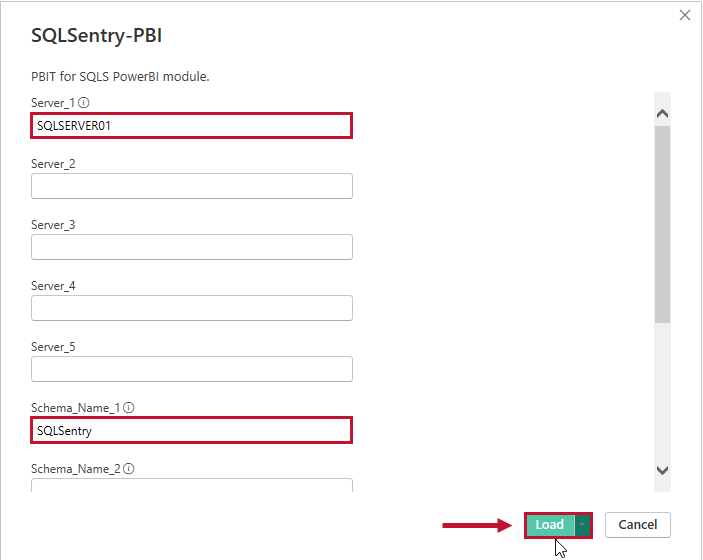Click the vertical scrollbar thumb
Viewport: 703px width, 560px height.
click(662, 225)
